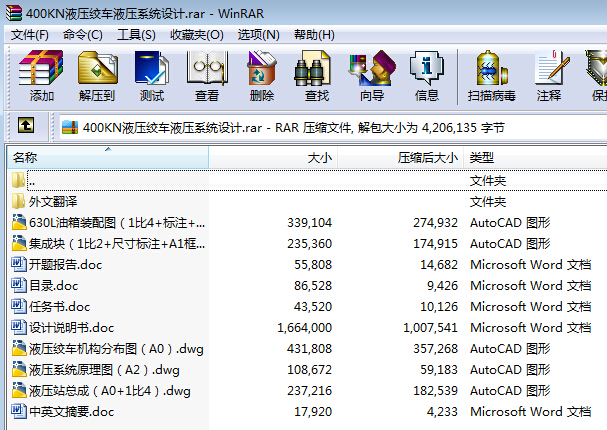Click the Add (添加) toolbar icon
Image resolution: width=607 pixels, height=430 pixels.
pos(41,68)
